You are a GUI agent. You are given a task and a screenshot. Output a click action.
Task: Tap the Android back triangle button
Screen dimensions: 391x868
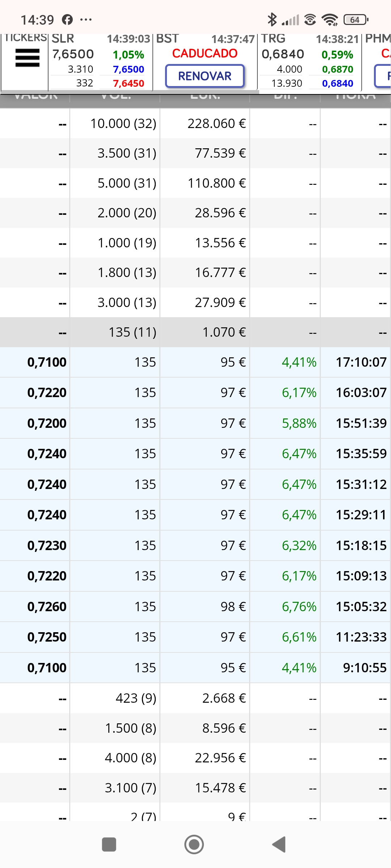(x=279, y=844)
